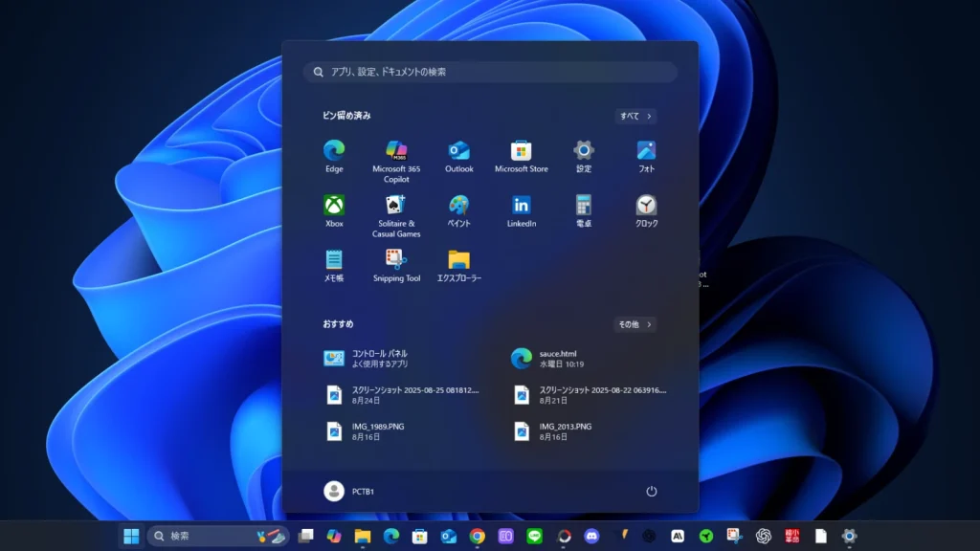Image resolution: width=980 pixels, height=551 pixels.
Task: Open Edge from pinned apps
Action: click(334, 156)
